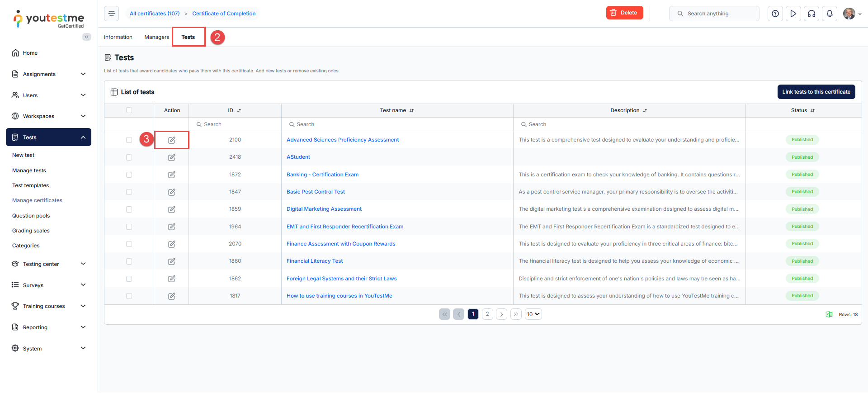Toggle the select-all checkbox in header
This screenshot has height=393, width=868.
click(x=129, y=110)
